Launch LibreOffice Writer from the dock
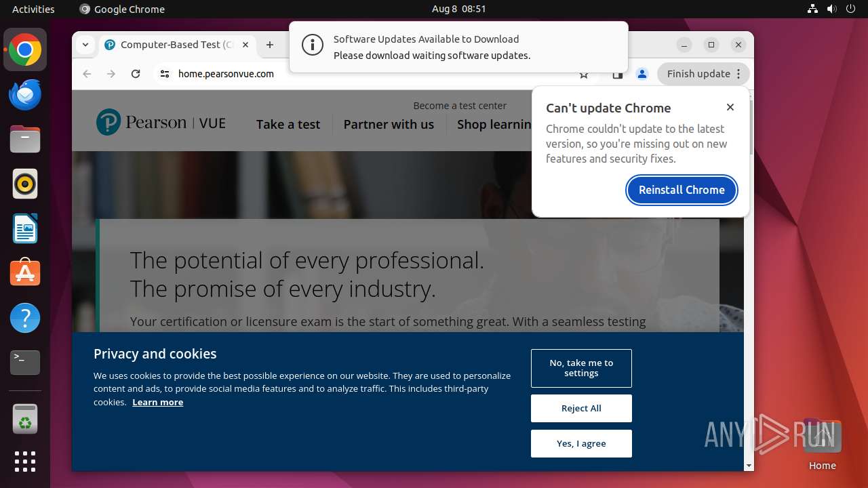Viewport: 868px width, 488px height. (25, 228)
